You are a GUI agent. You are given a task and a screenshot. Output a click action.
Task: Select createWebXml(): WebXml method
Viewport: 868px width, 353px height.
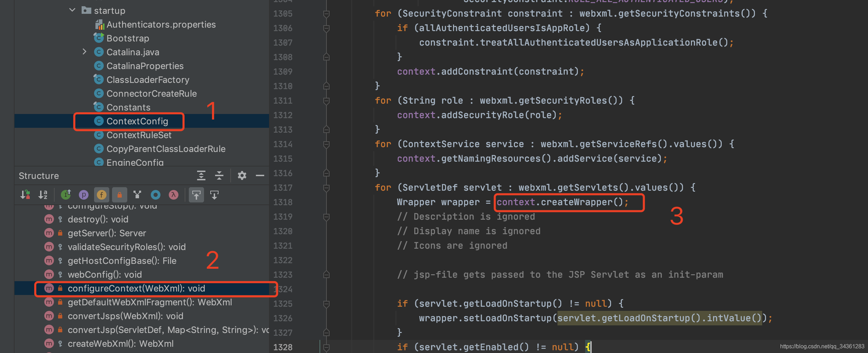point(121,343)
